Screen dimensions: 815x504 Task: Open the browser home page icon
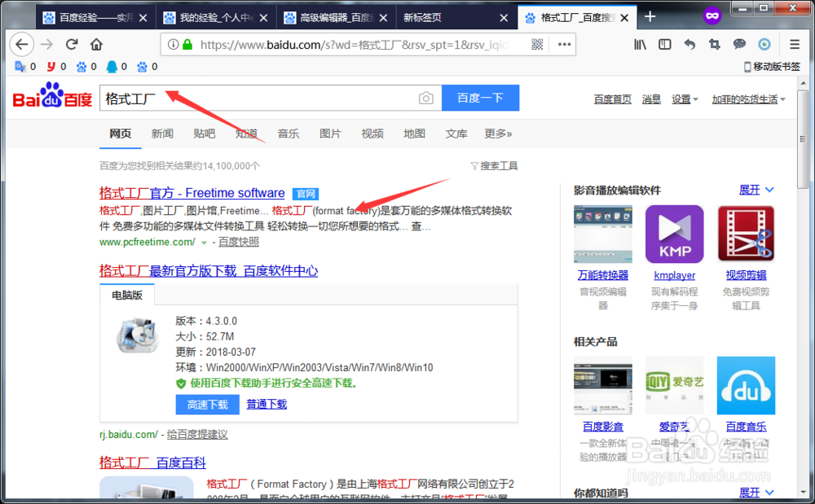coord(96,45)
